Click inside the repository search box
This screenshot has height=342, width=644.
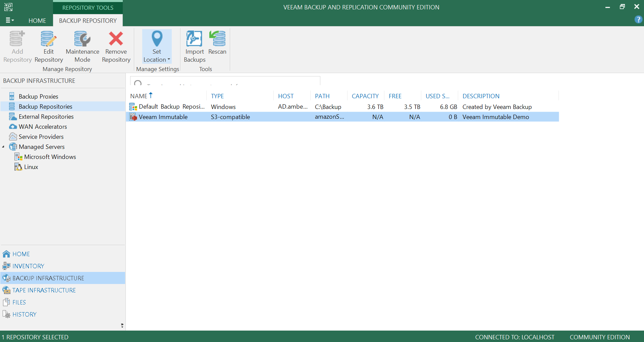click(x=225, y=81)
